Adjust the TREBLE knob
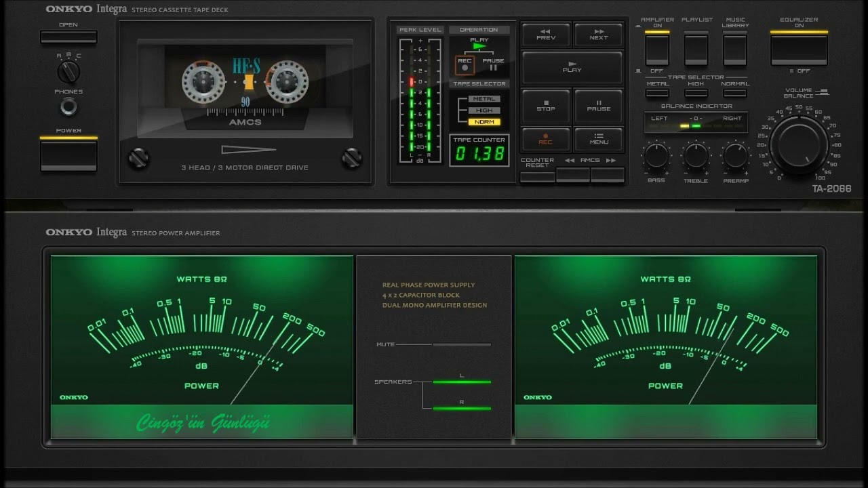Viewport: 868px width, 488px height. pos(696,155)
